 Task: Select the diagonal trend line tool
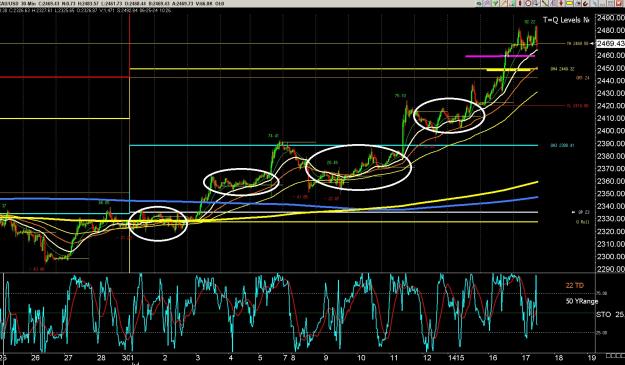point(544,3)
